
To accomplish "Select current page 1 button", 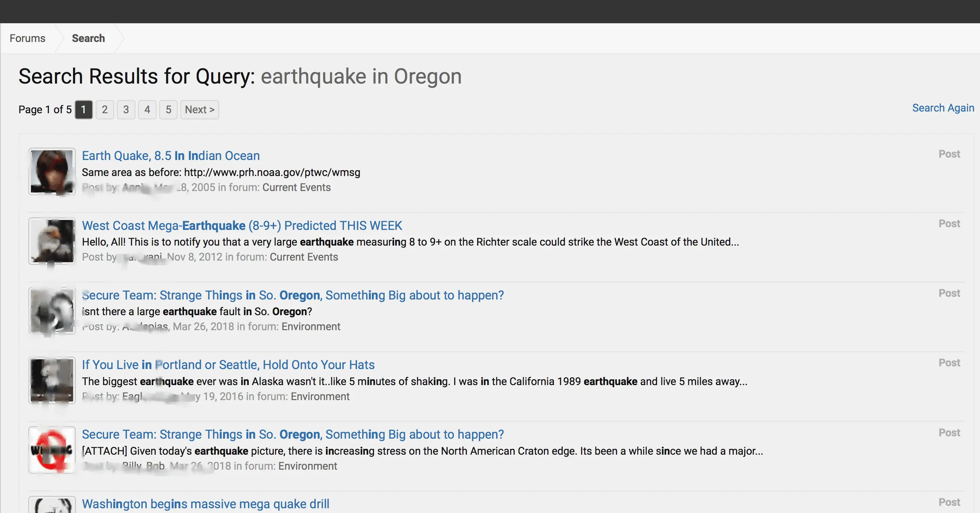I will click(x=83, y=109).
